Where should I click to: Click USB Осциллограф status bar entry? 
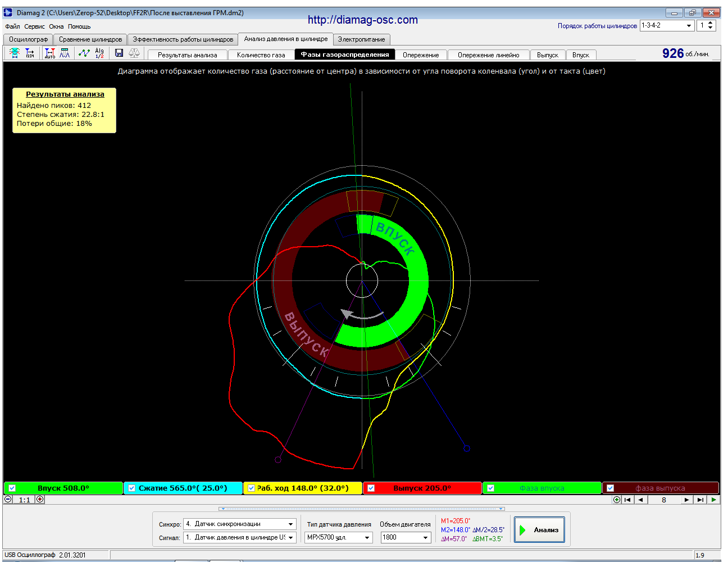coord(45,555)
